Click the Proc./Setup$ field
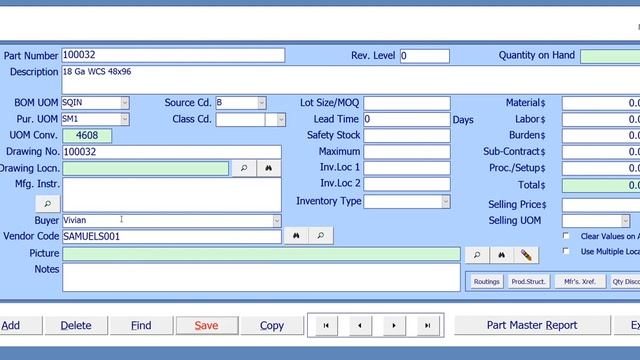Image resolution: width=640 pixels, height=360 pixels. pos(601,168)
